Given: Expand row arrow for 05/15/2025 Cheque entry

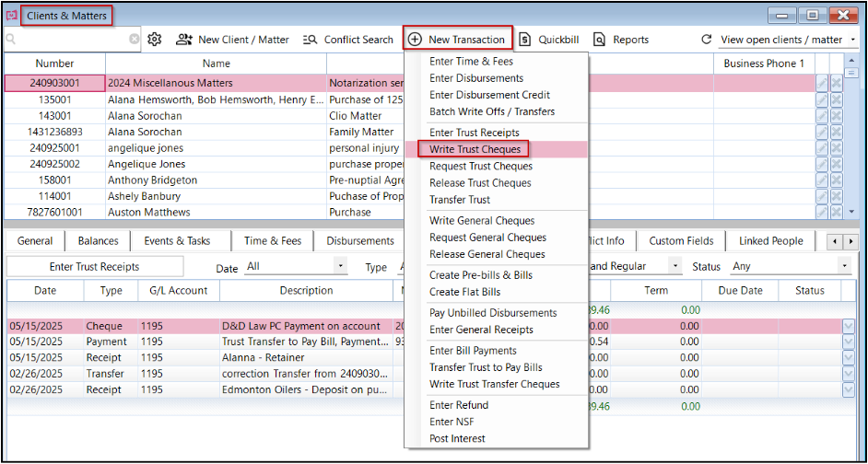Looking at the screenshot, I should point(848,326).
